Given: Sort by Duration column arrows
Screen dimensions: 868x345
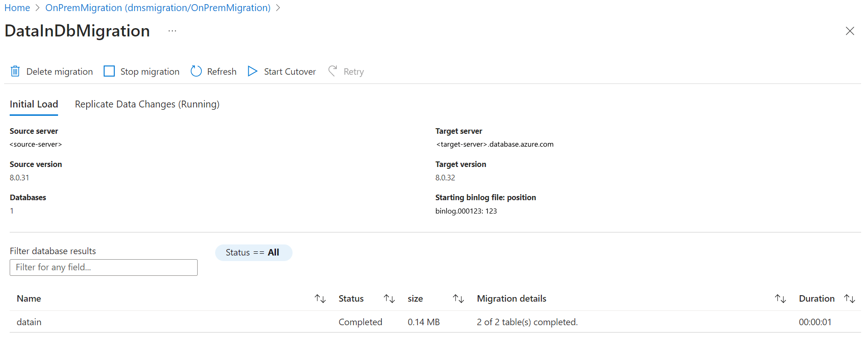Looking at the screenshot, I should [850, 299].
